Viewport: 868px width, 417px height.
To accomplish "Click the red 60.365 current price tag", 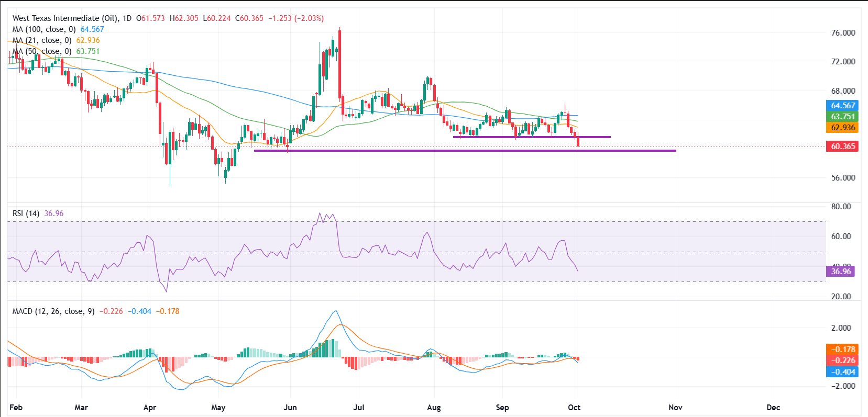I will pos(842,146).
